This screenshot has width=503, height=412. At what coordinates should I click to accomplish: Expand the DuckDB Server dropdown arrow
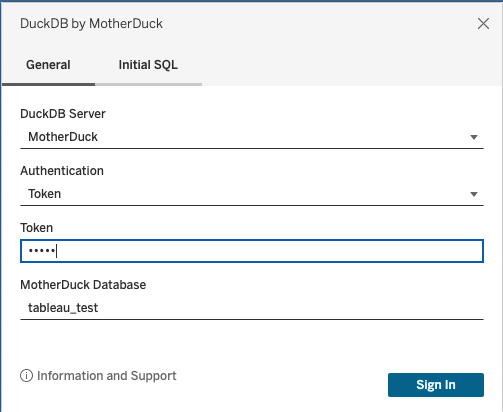[x=474, y=137]
